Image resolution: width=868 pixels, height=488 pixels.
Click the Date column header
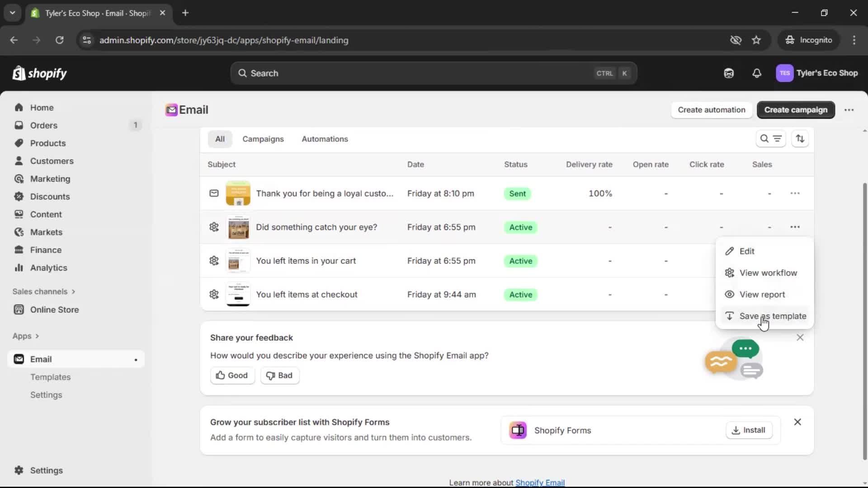point(415,164)
